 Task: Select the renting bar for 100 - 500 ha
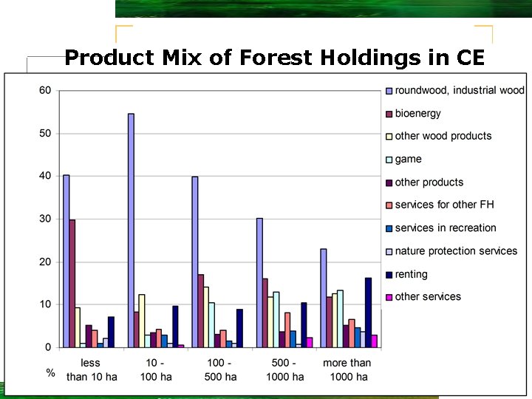click(x=240, y=328)
